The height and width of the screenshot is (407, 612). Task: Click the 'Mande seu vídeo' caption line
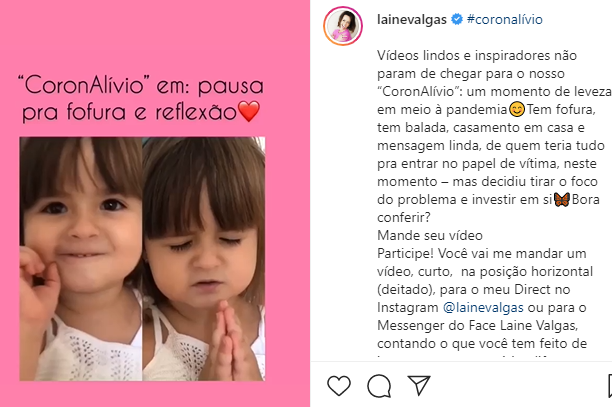(430, 235)
